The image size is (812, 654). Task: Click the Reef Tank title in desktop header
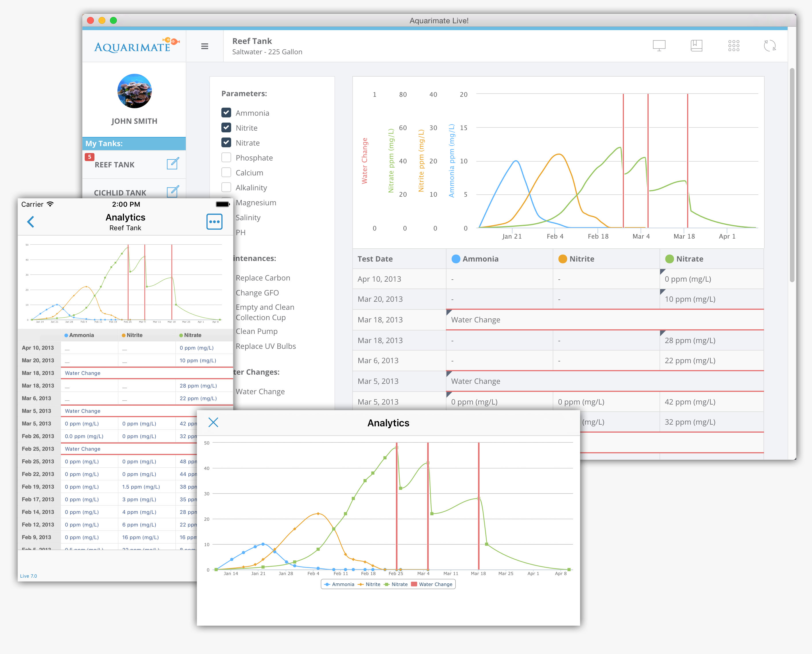pyautogui.click(x=252, y=41)
